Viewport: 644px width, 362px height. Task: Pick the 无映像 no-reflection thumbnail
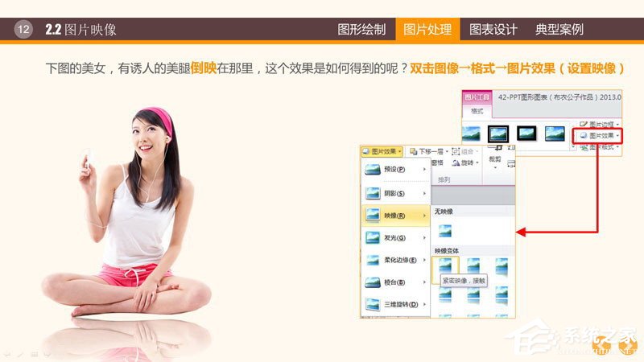[445, 230]
